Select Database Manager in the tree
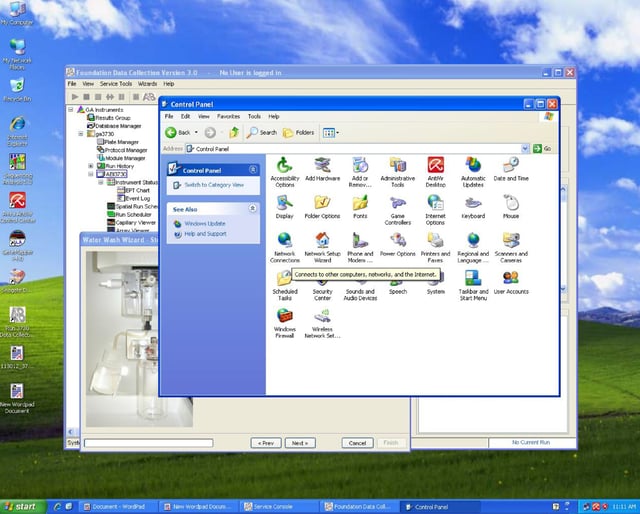The image size is (640, 514). (x=114, y=126)
